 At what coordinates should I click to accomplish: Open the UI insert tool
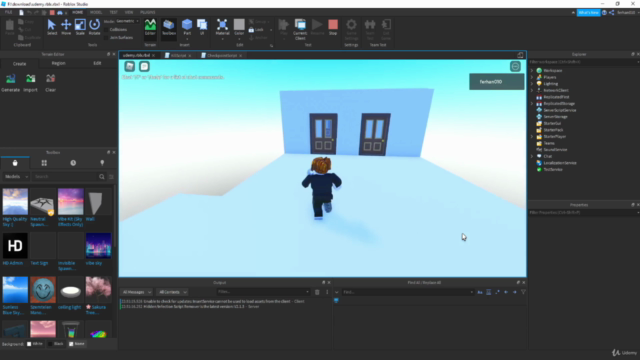202,27
